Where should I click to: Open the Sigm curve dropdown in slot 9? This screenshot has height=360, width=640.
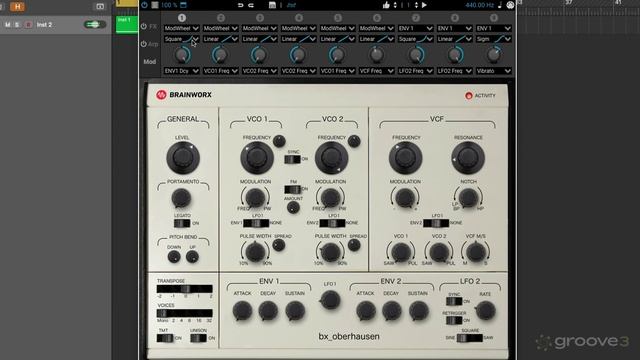pos(493,39)
